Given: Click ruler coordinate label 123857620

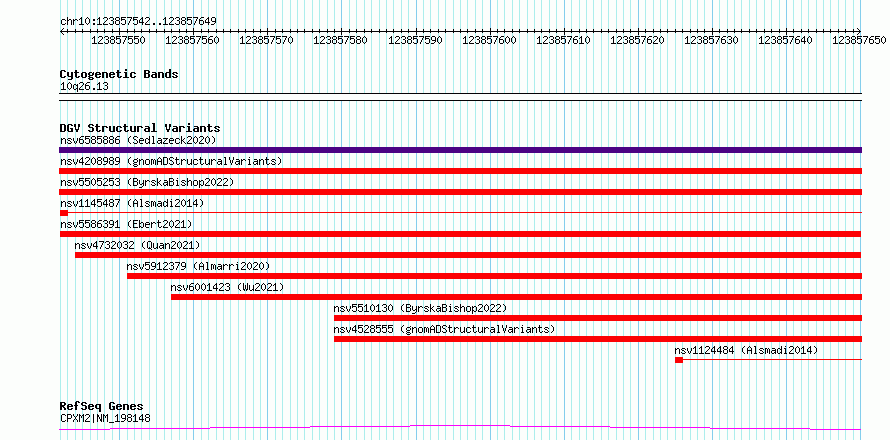Looking at the screenshot, I should pos(637,40).
